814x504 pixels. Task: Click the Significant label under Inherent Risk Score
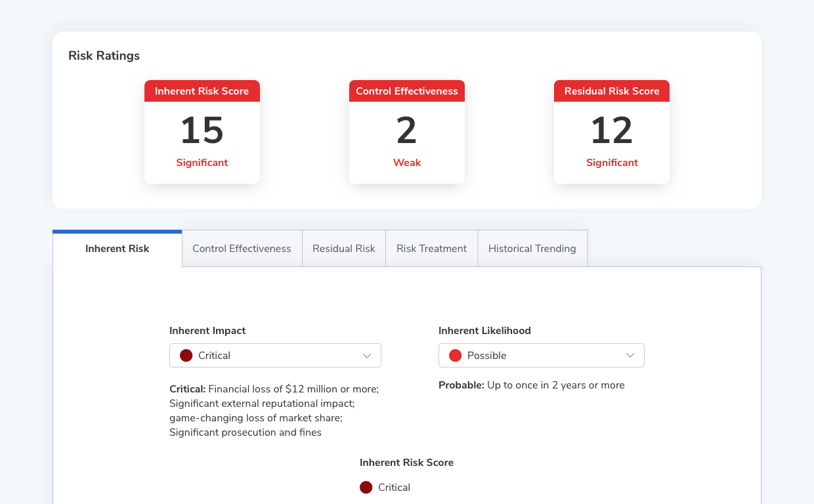pyautogui.click(x=202, y=162)
